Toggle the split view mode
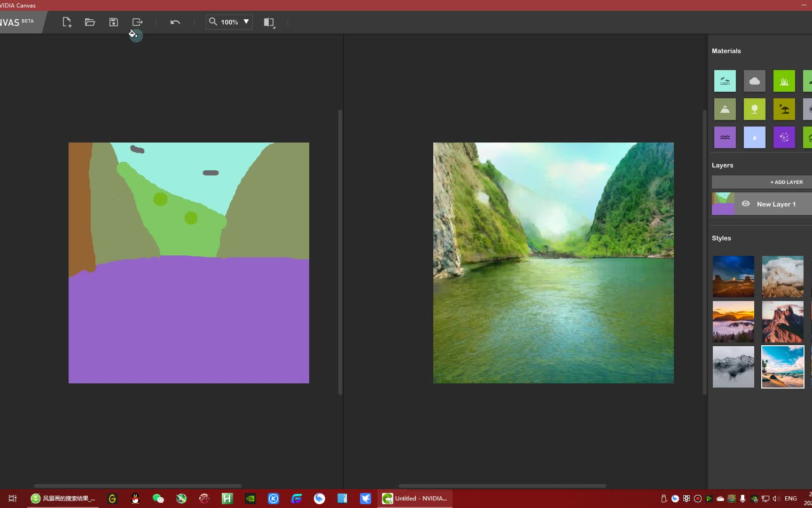This screenshot has width=812, height=508. coord(269,22)
